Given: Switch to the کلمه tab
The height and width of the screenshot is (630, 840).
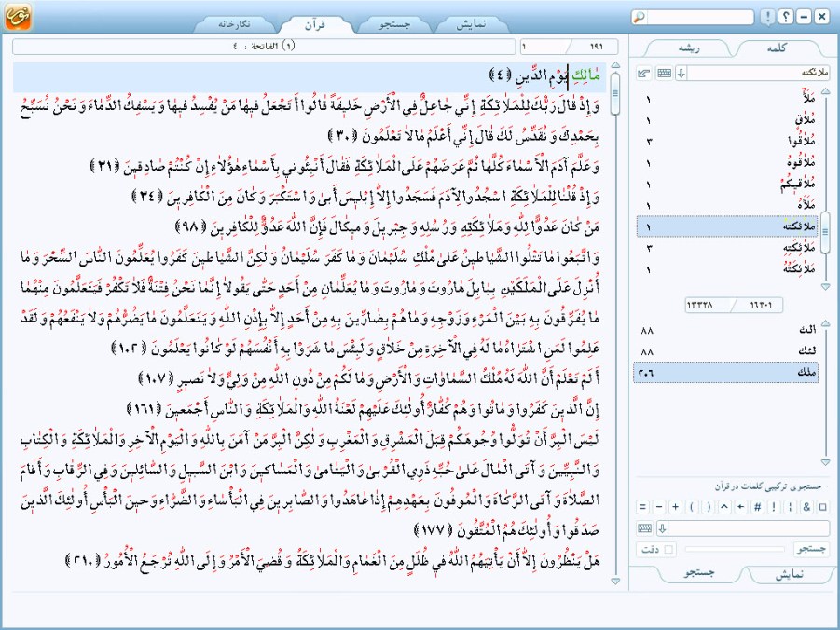Looking at the screenshot, I should pyautogui.click(x=778, y=48).
